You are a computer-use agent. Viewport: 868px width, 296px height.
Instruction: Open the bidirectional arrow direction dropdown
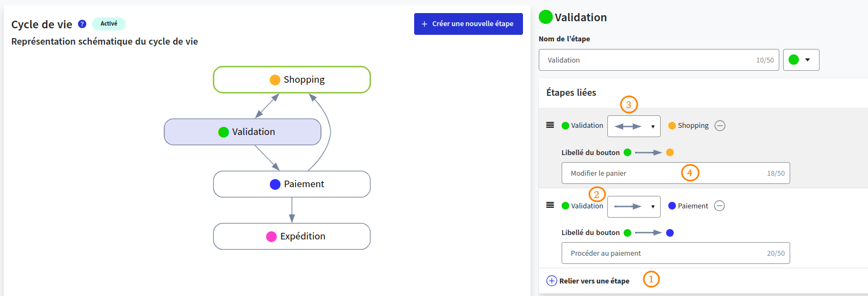(634, 126)
